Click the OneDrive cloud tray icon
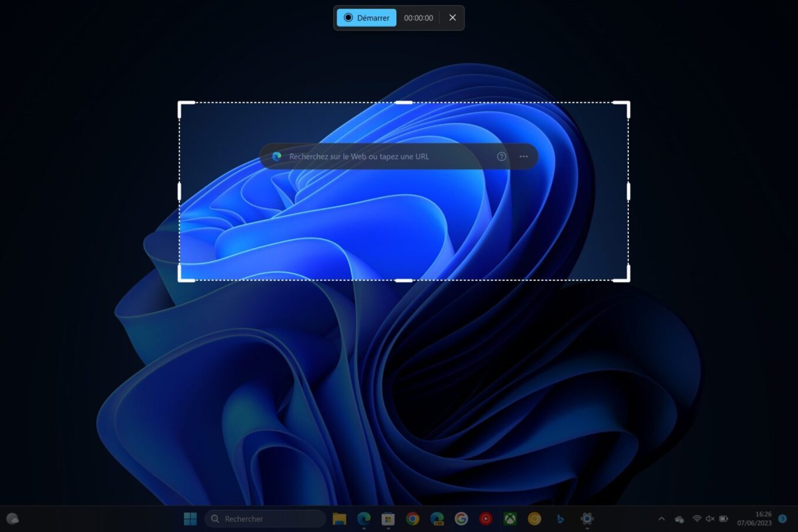The image size is (798, 532). 679,519
